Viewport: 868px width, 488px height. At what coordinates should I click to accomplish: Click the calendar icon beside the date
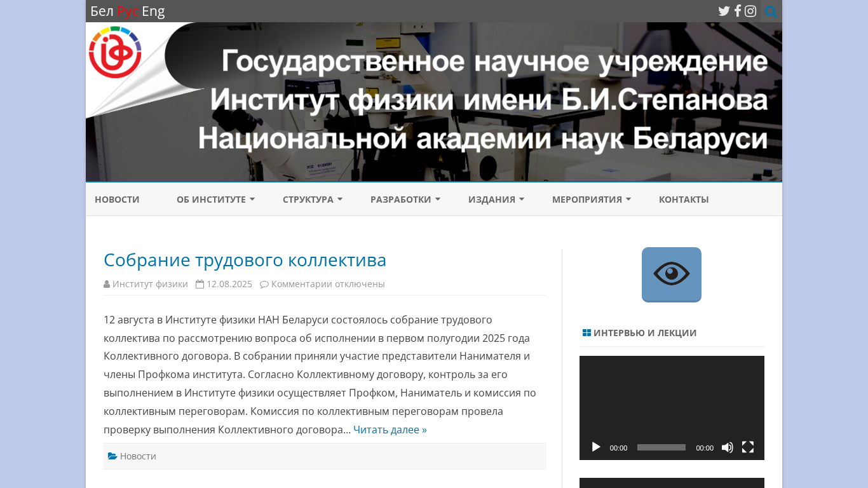pyautogui.click(x=200, y=284)
